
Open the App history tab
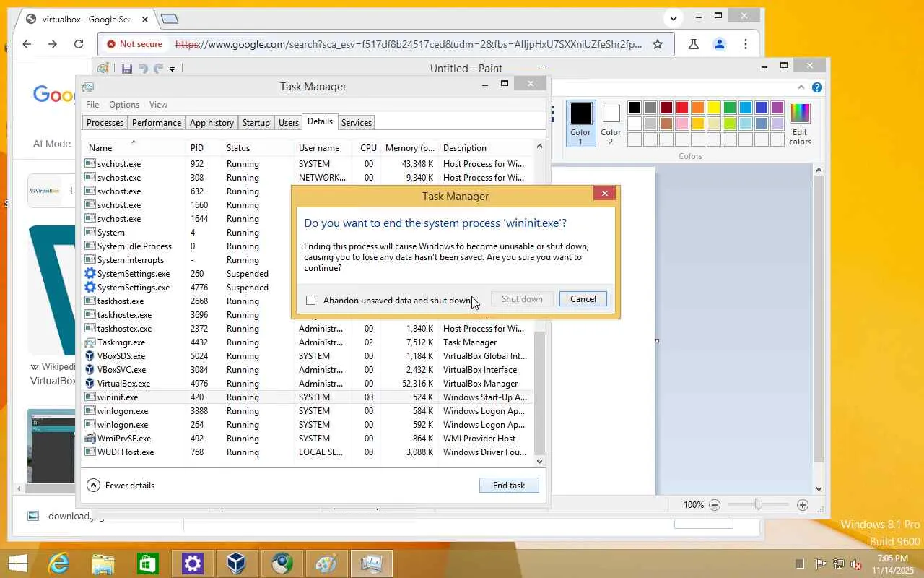(x=212, y=123)
